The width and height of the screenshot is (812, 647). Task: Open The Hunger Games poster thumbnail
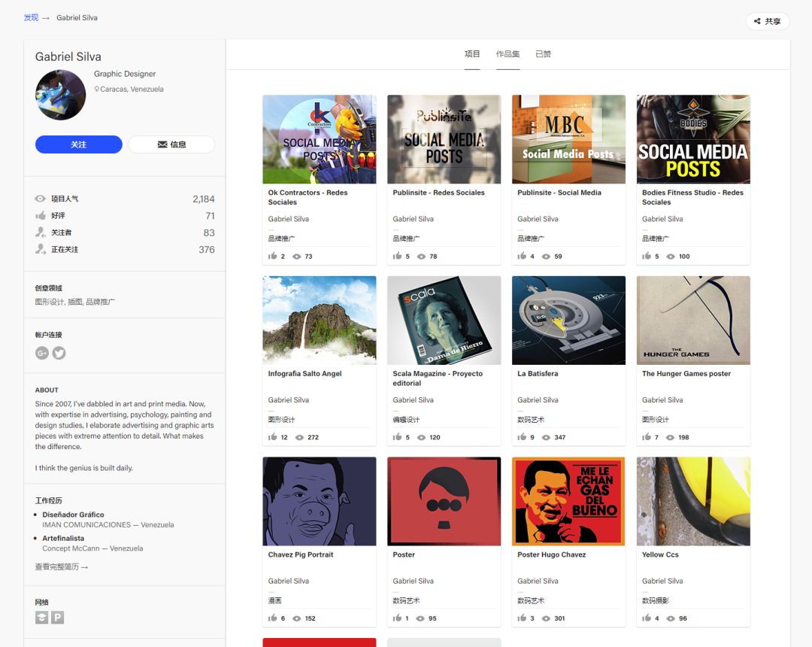point(693,320)
